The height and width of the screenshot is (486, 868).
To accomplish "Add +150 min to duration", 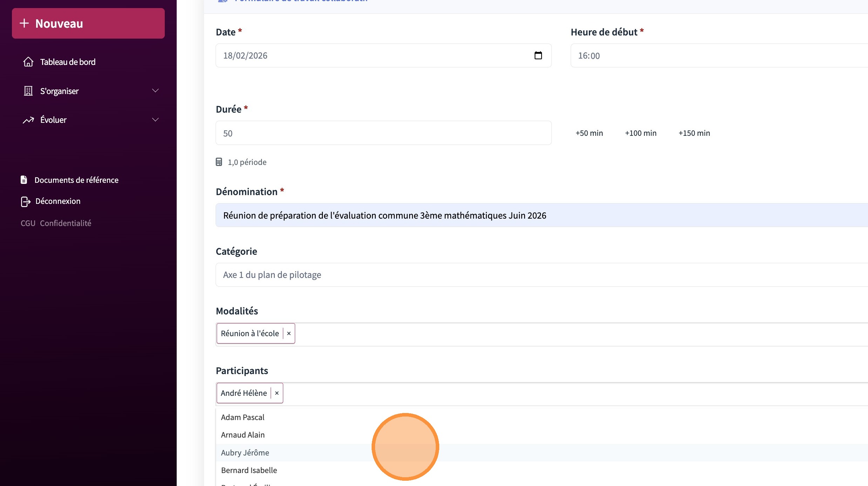I will pos(694,133).
